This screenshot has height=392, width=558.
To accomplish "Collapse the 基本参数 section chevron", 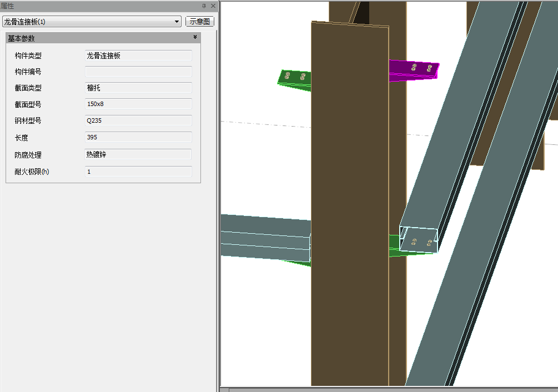I will pyautogui.click(x=195, y=37).
